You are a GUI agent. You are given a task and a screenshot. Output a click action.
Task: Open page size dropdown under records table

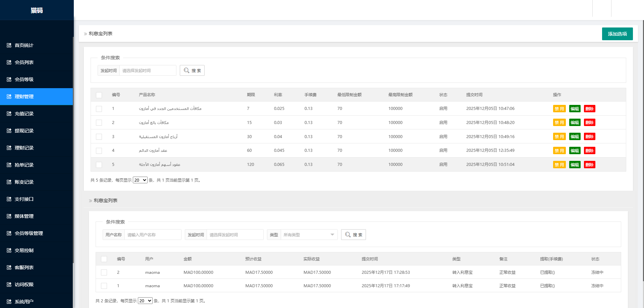click(x=145, y=301)
